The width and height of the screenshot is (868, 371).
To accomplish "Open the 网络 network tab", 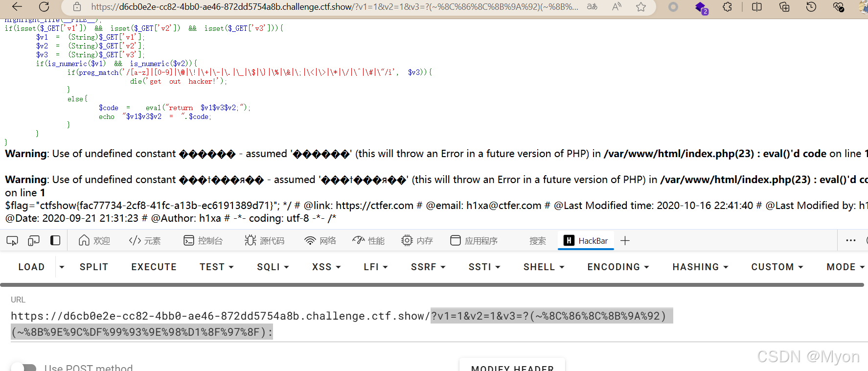I will (320, 241).
